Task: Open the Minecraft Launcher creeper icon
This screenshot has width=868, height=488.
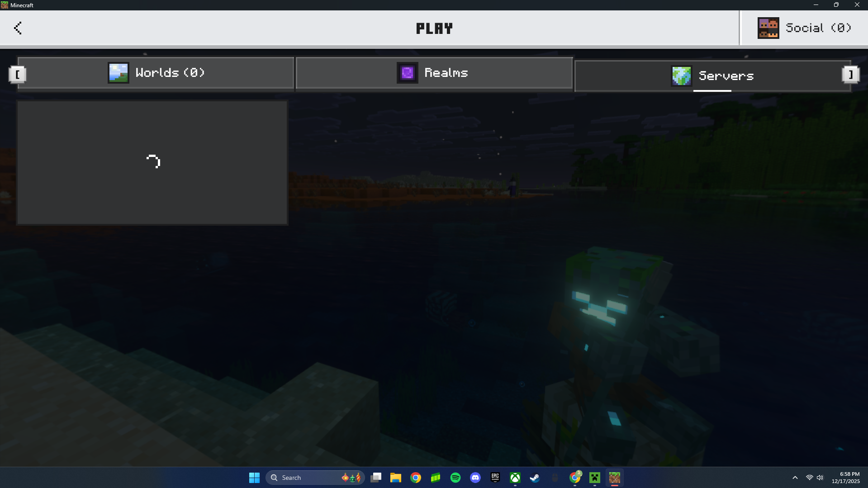Action: click(595, 478)
